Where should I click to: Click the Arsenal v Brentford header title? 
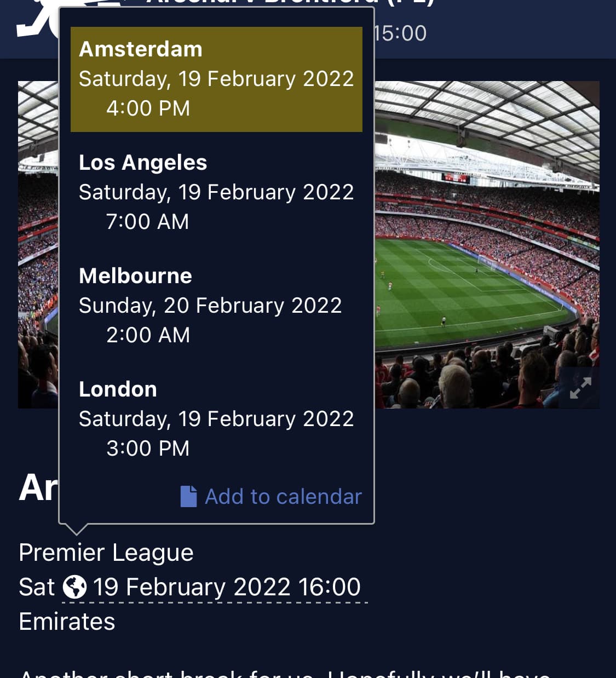[x=290, y=3]
